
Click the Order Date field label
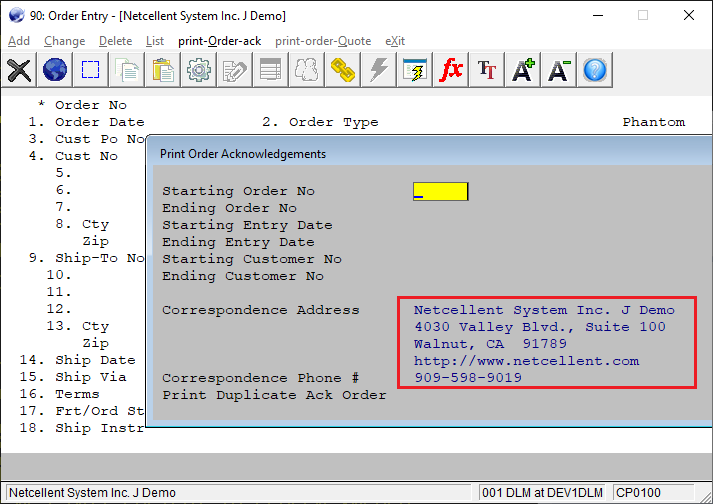100,122
